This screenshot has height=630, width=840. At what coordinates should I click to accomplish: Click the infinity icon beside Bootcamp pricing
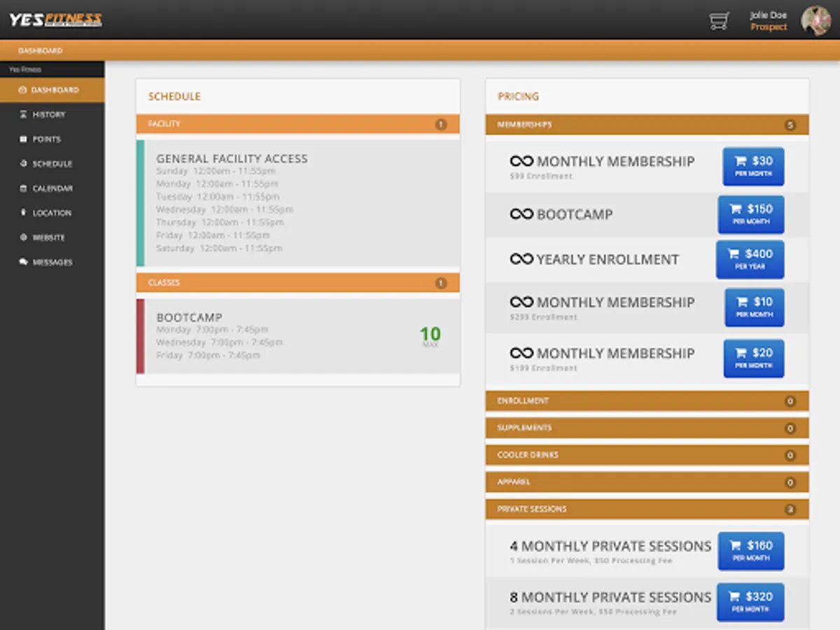pyautogui.click(x=521, y=214)
